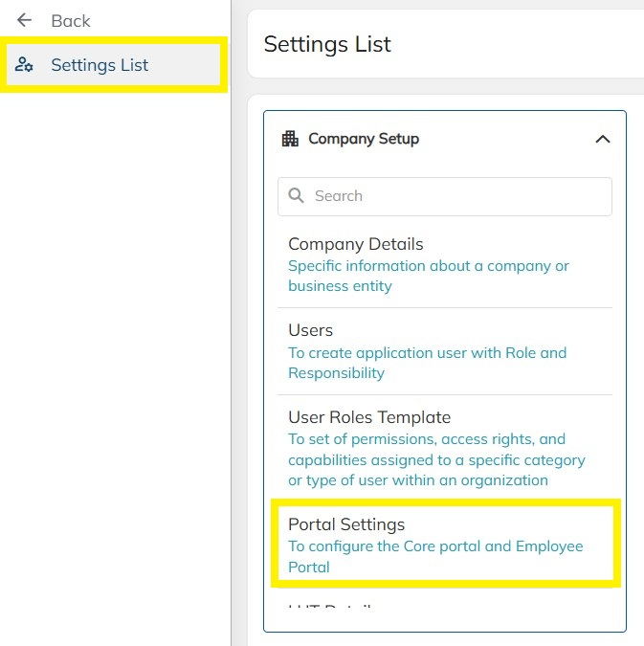
Task: Go back using the Back label
Action: tap(71, 20)
